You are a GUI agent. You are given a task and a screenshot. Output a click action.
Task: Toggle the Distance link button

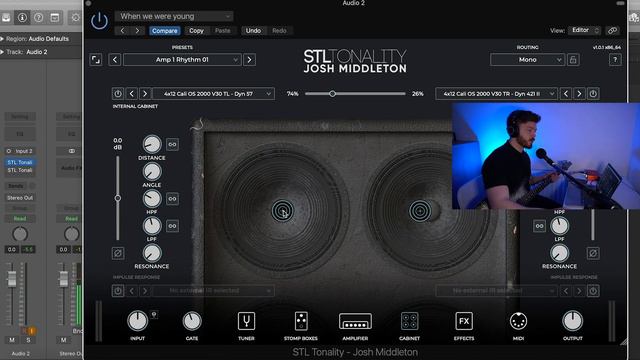(x=172, y=144)
